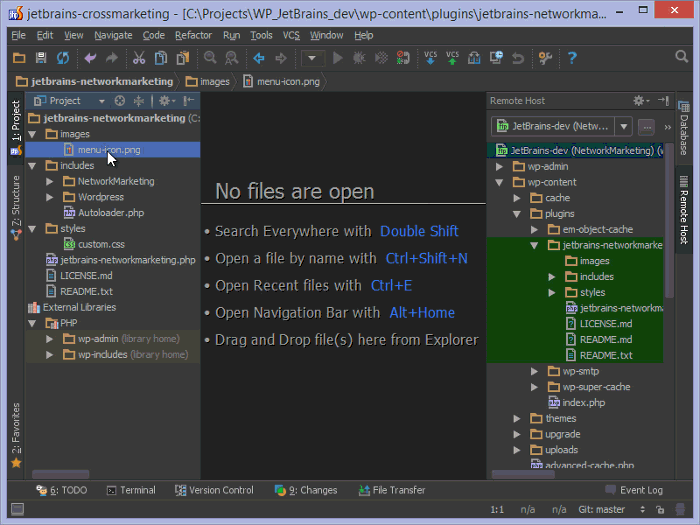This screenshot has height=525, width=700.
Task: Expand the Wordpress folder
Action: click(x=50, y=197)
